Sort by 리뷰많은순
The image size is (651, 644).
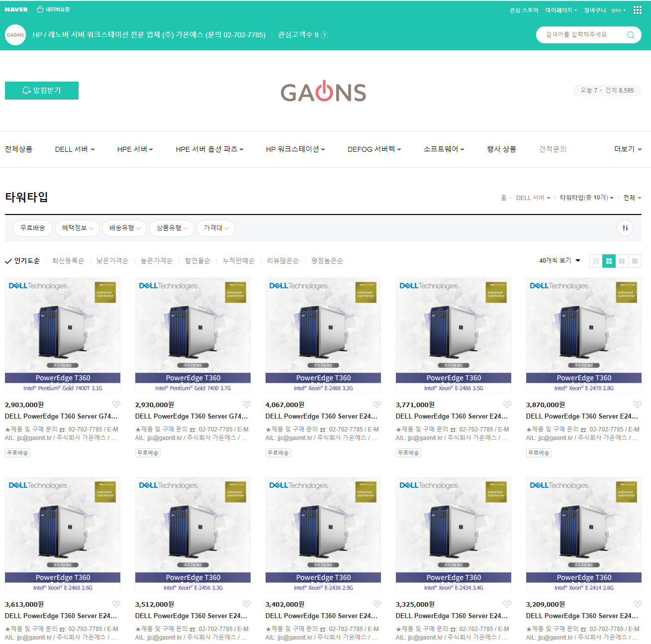[x=283, y=261]
